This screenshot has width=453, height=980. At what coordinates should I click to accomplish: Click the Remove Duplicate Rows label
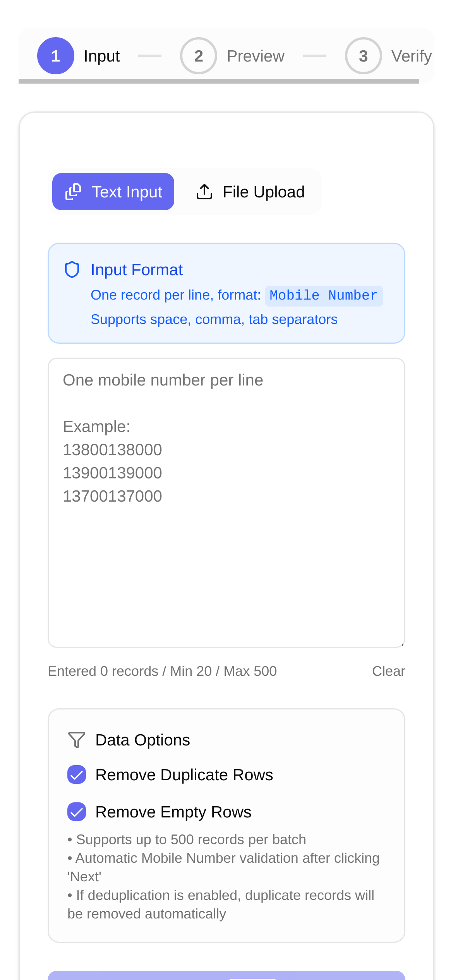tap(184, 775)
